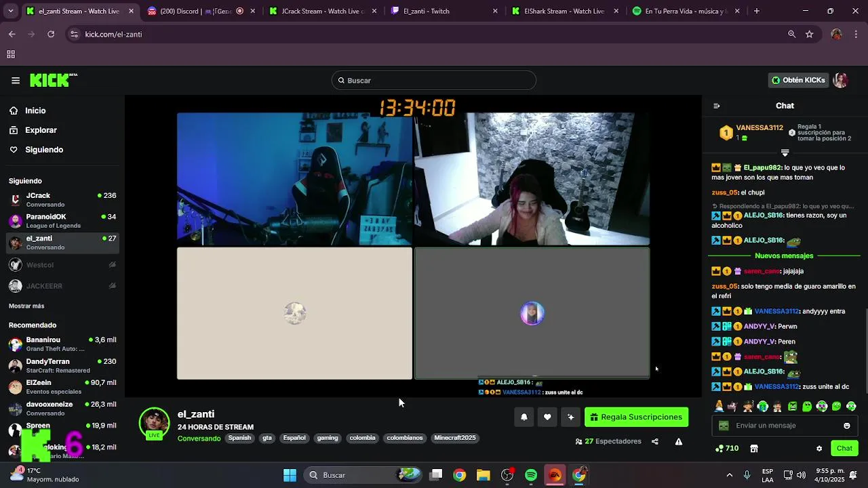The image size is (868, 488).
Task: Open offline Westcol channel in sidebar
Action: coord(62,265)
